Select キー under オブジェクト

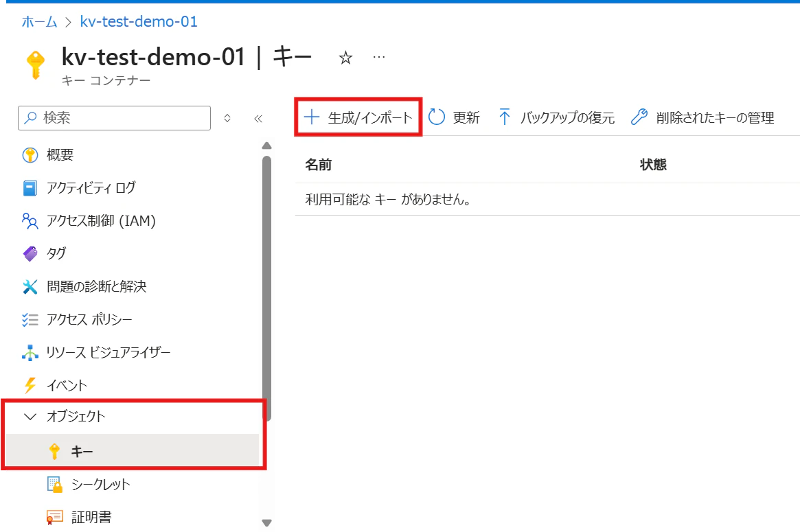coord(132,451)
